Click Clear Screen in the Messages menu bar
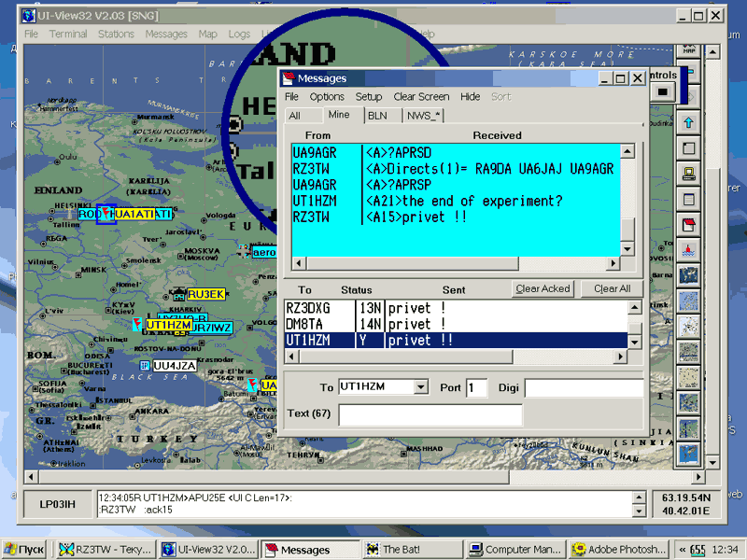This screenshot has height=560, width=747. [x=421, y=97]
